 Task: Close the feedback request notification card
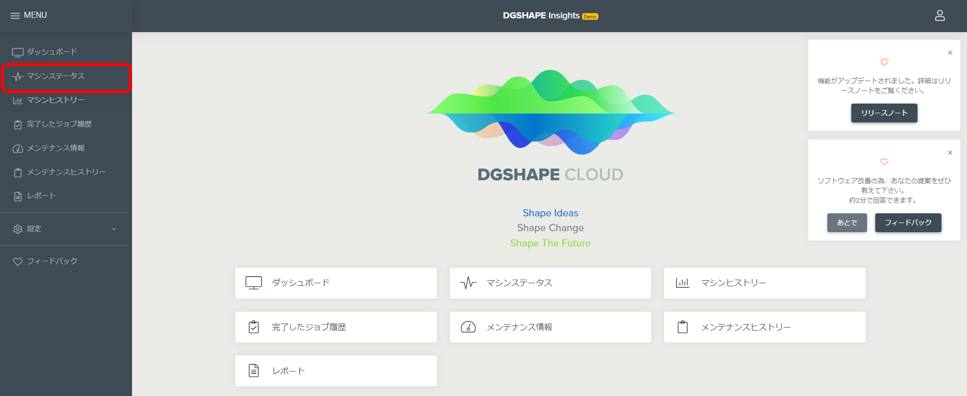tap(950, 153)
